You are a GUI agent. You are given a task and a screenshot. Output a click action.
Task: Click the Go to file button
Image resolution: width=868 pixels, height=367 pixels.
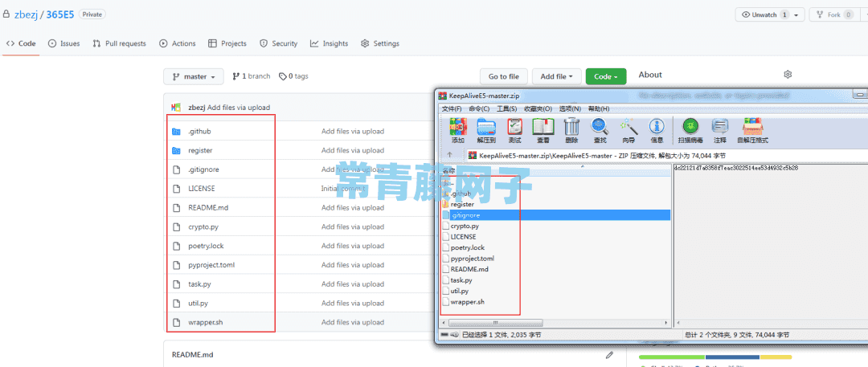click(504, 76)
